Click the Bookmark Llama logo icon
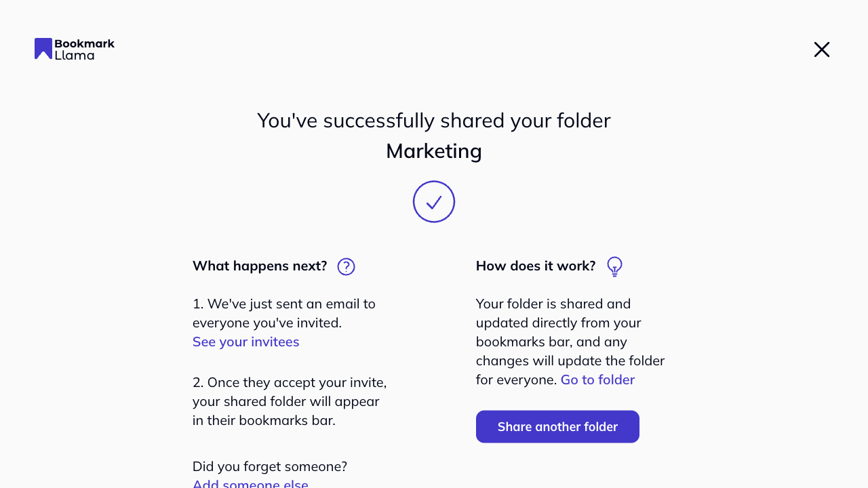Image resolution: width=868 pixels, height=488 pixels. [43, 49]
